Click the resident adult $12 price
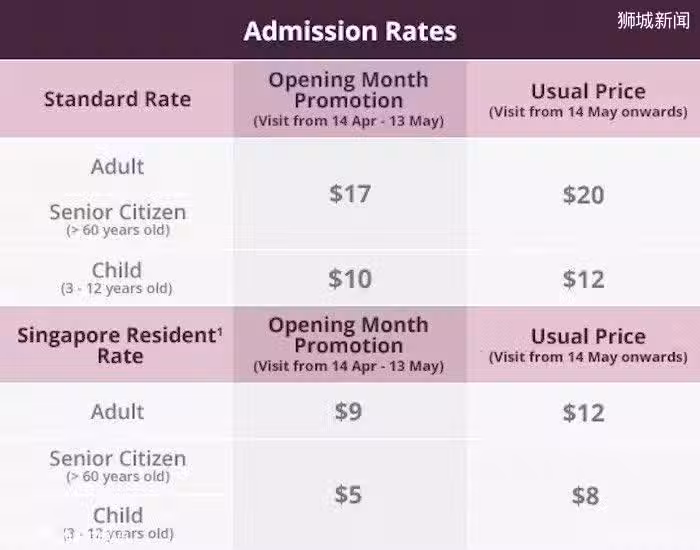 583,413
